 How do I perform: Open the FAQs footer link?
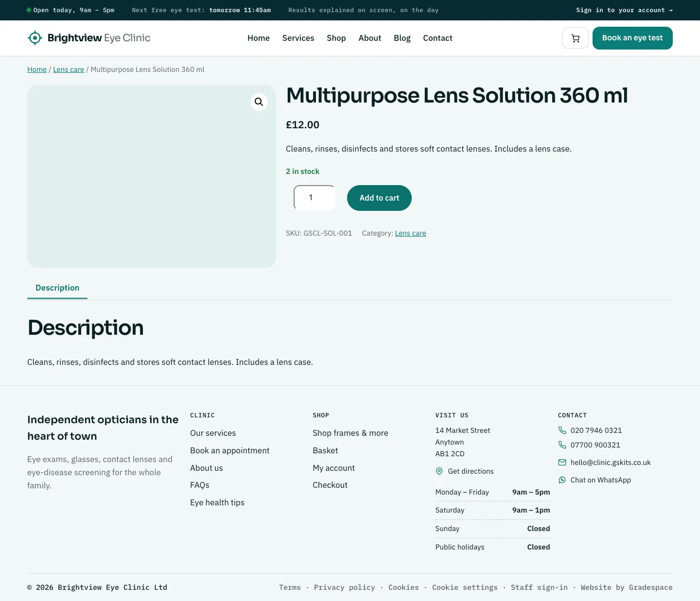[x=200, y=485]
